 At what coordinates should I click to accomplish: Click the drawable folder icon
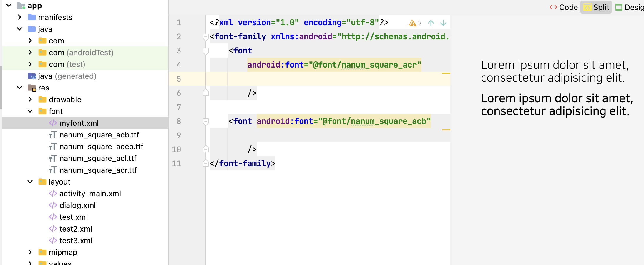[x=42, y=99]
